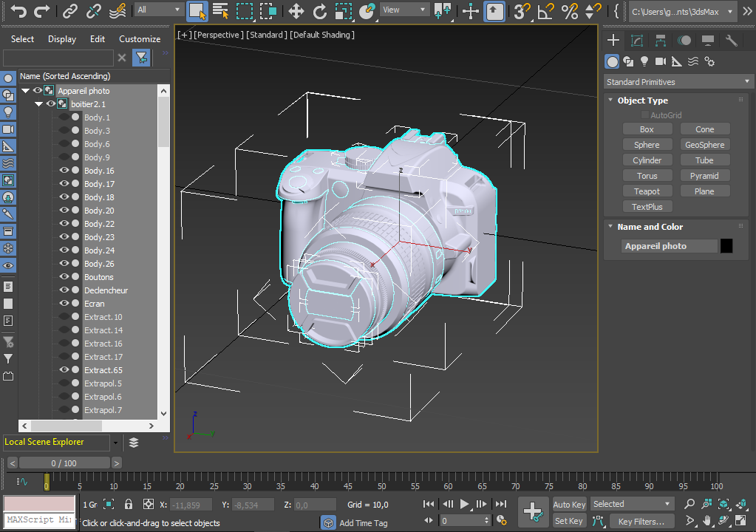Select the Move transform tool
The height and width of the screenshot is (532, 756).
tap(296, 11)
